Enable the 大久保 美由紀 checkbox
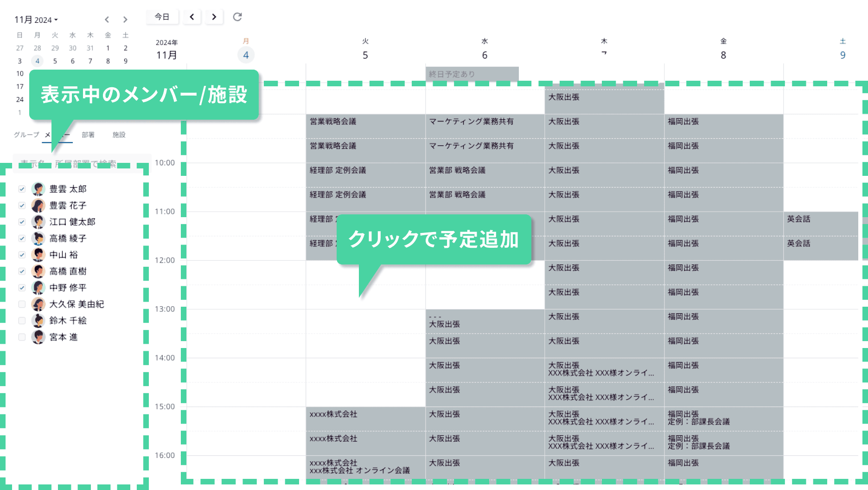The width and height of the screenshot is (868, 490). click(x=22, y=304)
